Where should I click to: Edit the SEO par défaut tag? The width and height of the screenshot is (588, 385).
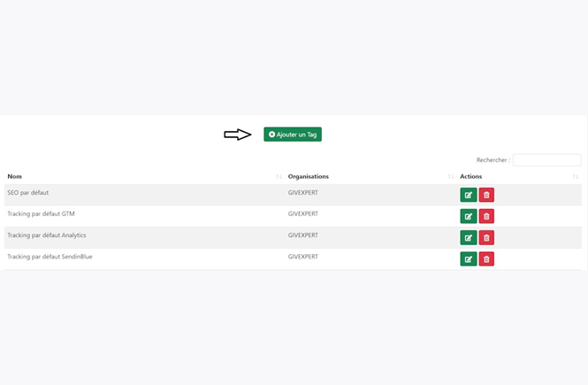(469, 195)
